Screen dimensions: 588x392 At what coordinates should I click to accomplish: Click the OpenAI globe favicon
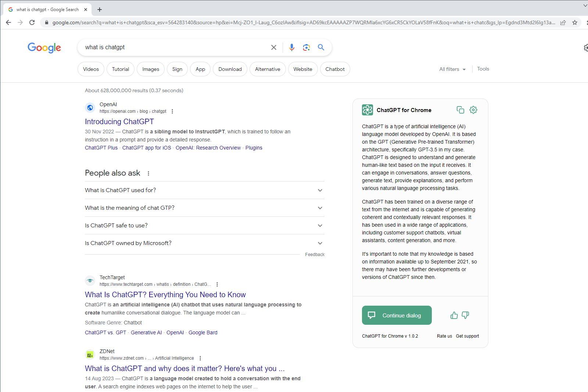pos(90,108)
